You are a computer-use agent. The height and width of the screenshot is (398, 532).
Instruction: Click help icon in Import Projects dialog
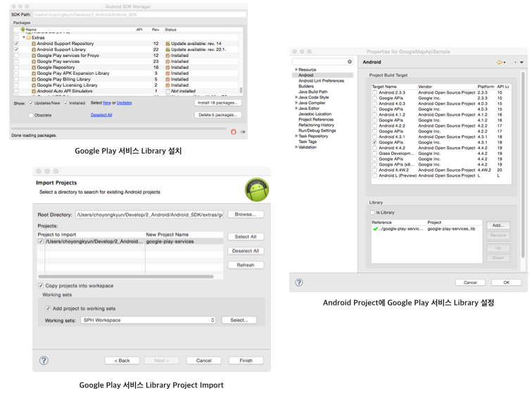44,360
